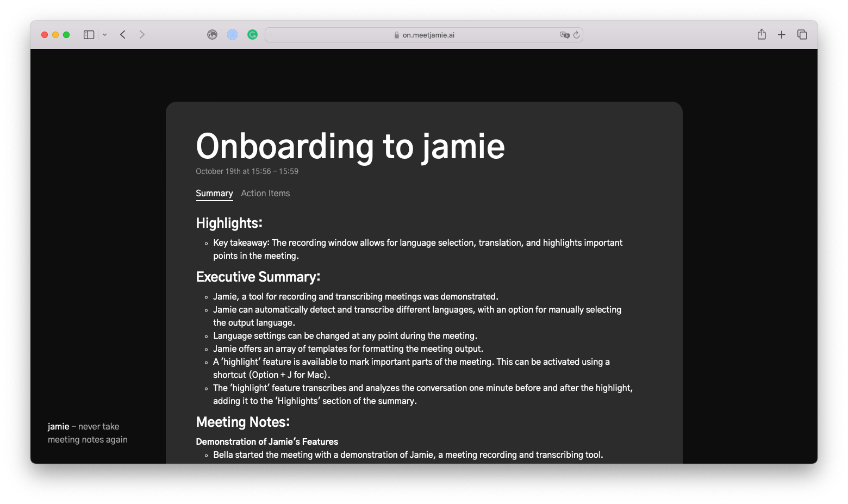Click "Demonstration of Jamie's Features" subheading
The height and width of the screenshot is (504, 848).
(267, 441)
